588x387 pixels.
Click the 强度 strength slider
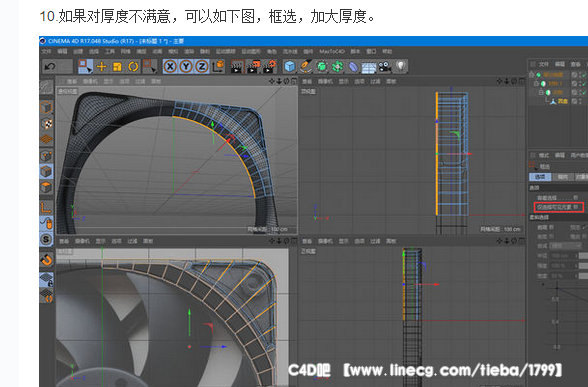click(584, 266)
